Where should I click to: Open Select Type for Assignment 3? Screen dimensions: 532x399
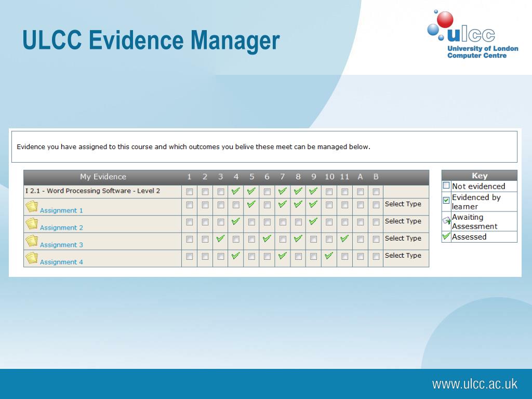403,238
